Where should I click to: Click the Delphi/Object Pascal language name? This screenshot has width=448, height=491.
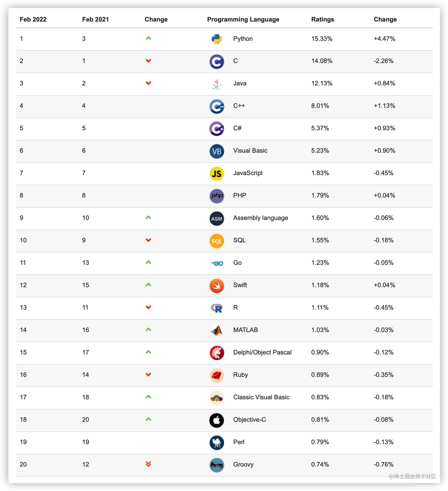pyautogui.click(x=262, y=352)
